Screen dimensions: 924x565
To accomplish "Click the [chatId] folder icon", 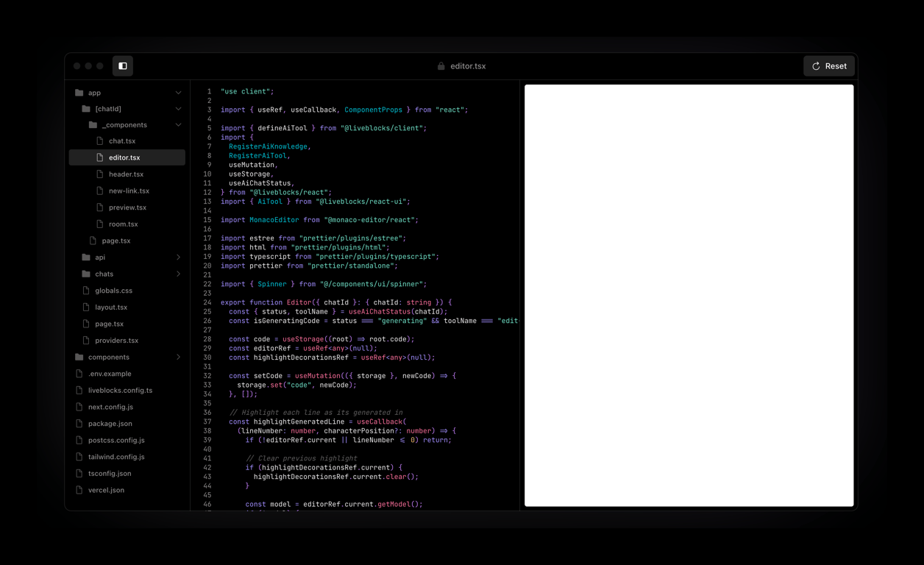I will (86, 109).
